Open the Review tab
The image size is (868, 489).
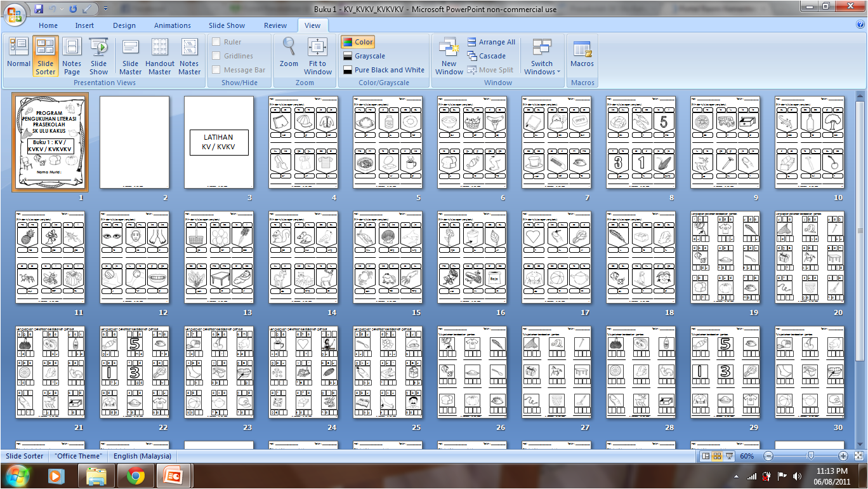pyautogui.click(x=275, y=25)
